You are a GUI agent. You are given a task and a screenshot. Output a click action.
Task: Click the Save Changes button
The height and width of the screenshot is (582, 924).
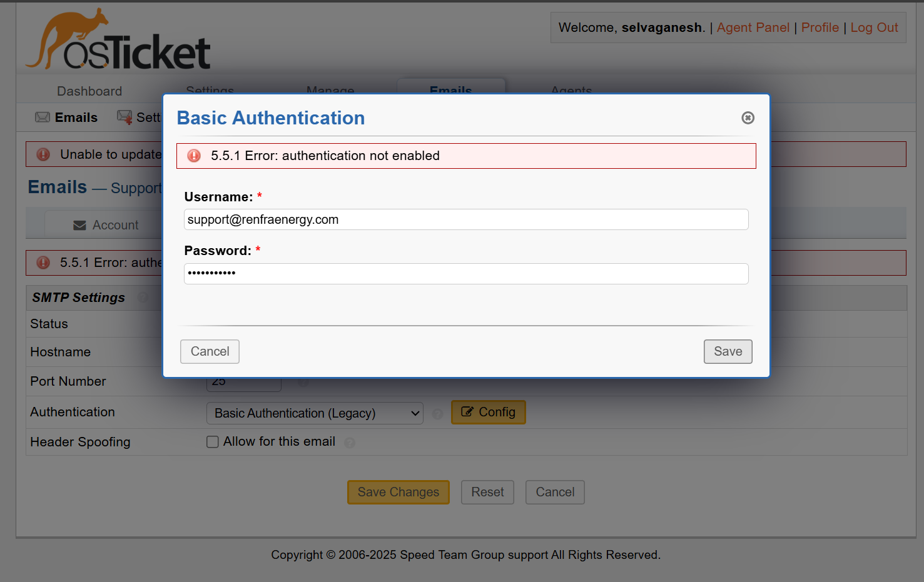tap(398, 492)
